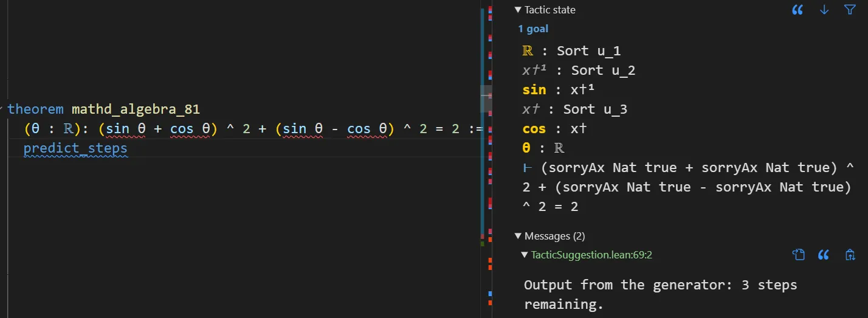
Task: Select the cos hypothesis in the goal
Action: pos(534,129)
